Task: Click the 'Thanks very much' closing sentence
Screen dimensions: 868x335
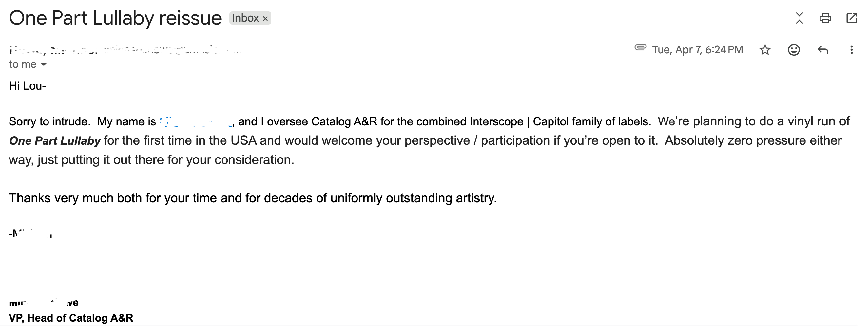Action: (253, 198)
